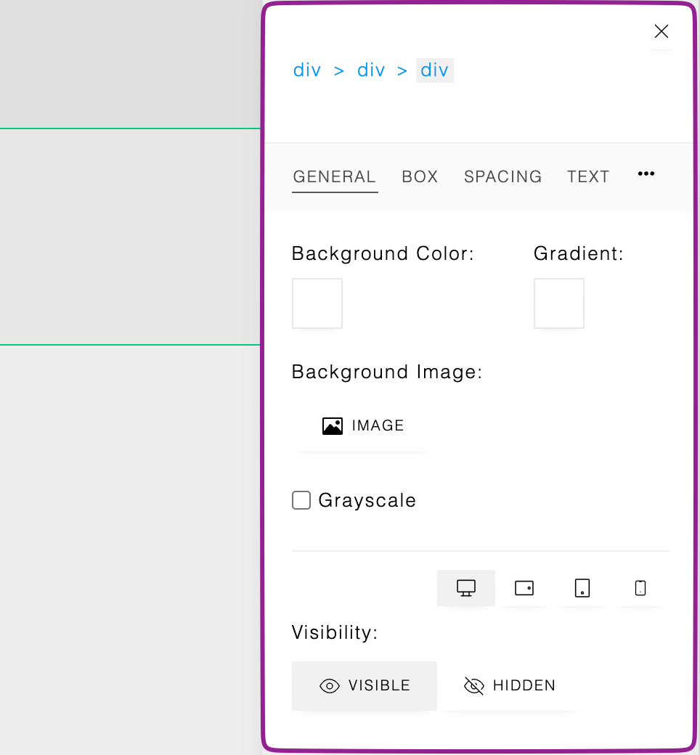Click the highlighted last div breadcrumb
Image resolution: width=700 pixels, height=755 pixels.
434,70
